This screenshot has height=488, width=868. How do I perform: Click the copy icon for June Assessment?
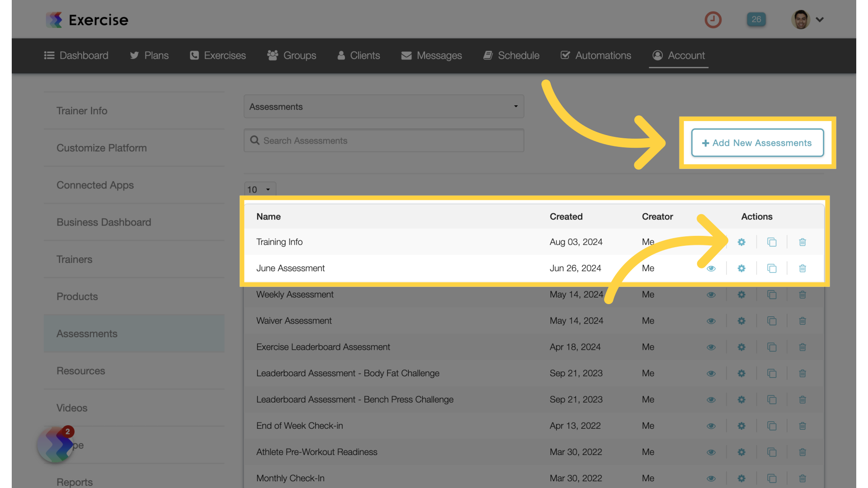click(x=772, y=267)
